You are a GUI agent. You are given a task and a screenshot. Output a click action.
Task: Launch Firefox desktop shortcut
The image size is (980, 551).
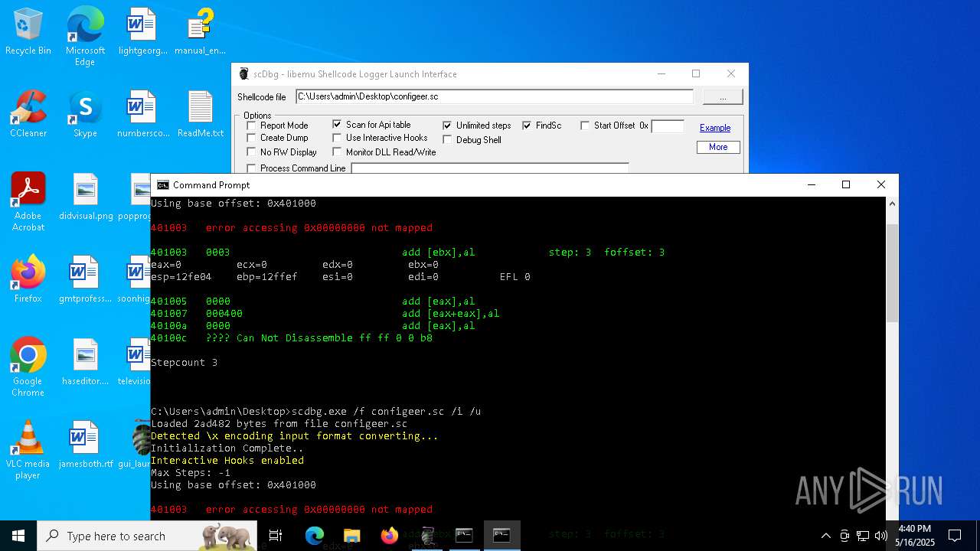pos(28,279)
